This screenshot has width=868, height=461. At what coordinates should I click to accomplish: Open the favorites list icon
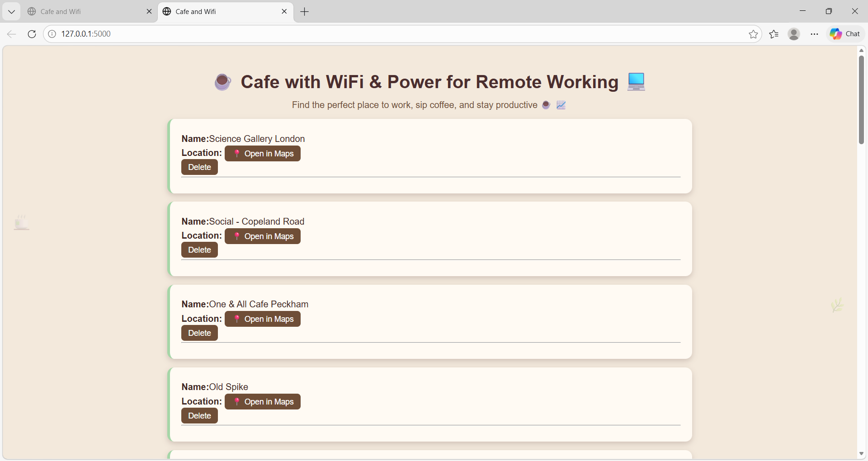click(774, 34)
